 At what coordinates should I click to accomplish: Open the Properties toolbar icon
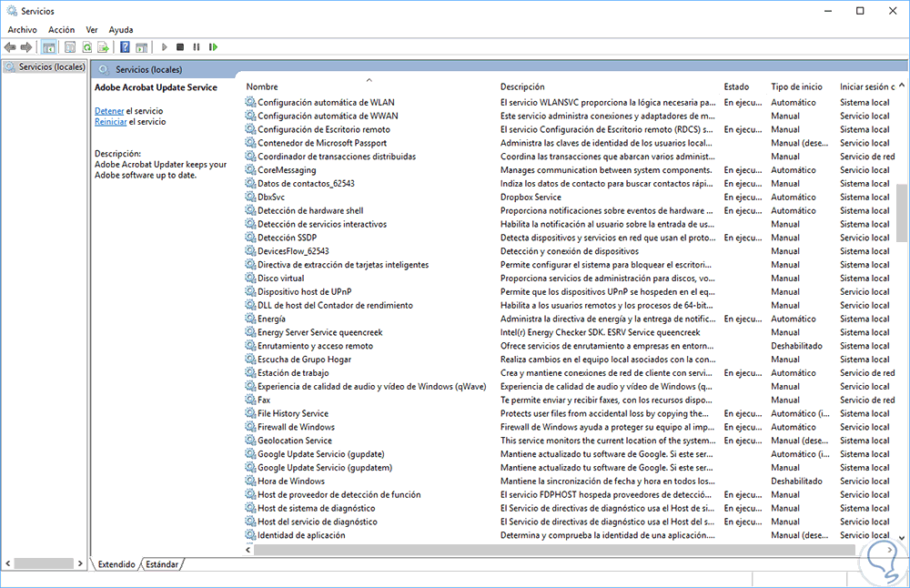(70, 47)
